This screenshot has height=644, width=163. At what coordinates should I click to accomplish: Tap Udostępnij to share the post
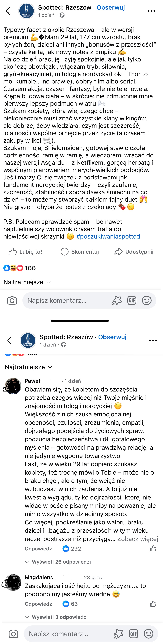[134, 252]
